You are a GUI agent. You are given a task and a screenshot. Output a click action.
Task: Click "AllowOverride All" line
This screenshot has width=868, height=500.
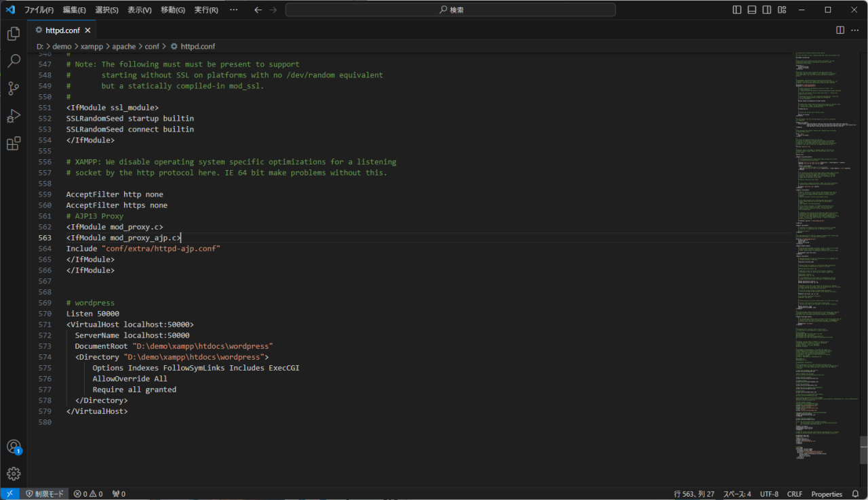[130, 379]
